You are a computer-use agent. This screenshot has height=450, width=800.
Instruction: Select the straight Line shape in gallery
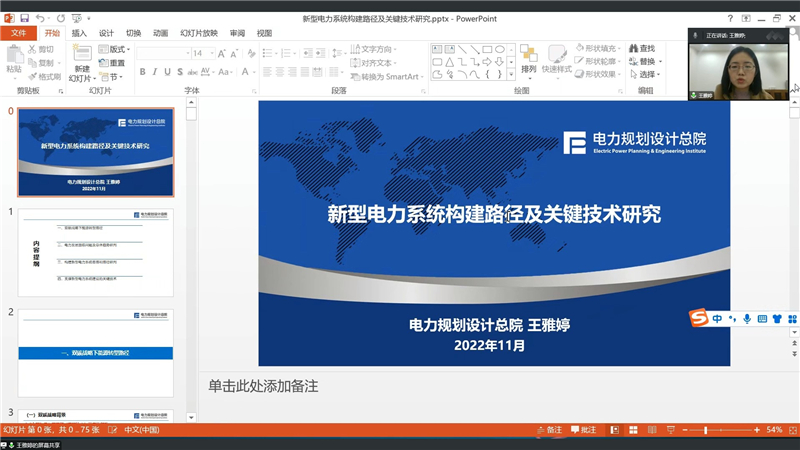pyautogui.click(x=462, y=49)
